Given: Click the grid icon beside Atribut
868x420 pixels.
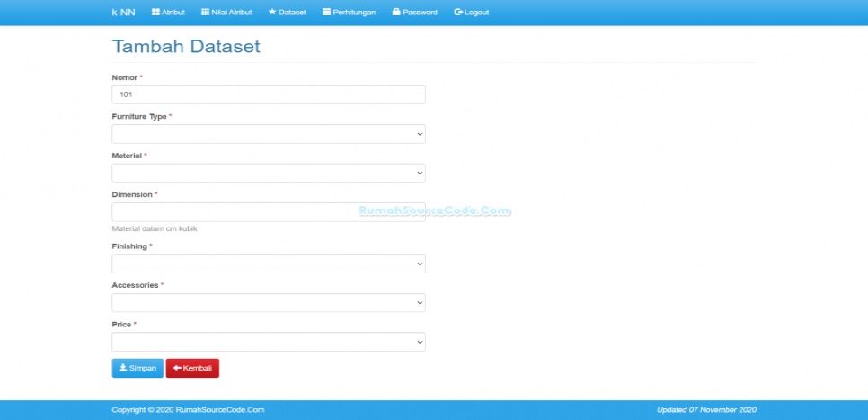Looking at the screenshot, I should 155,13.
